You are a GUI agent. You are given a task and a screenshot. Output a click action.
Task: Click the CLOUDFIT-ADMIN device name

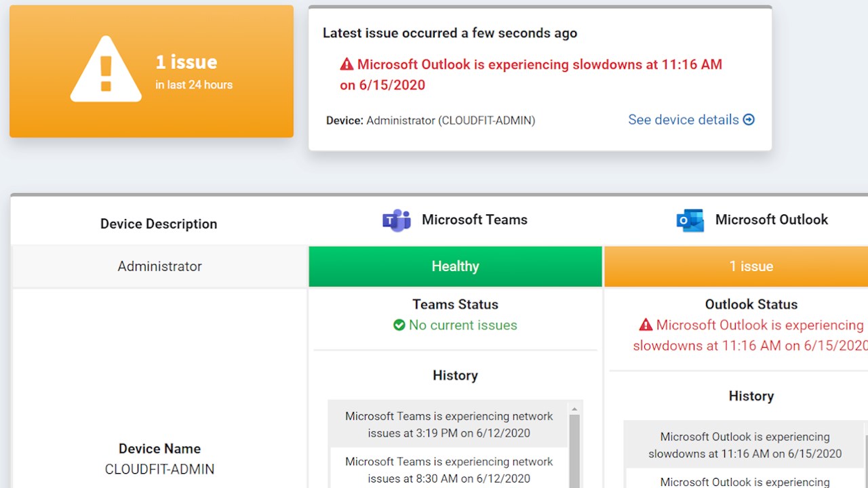(159, 469)
